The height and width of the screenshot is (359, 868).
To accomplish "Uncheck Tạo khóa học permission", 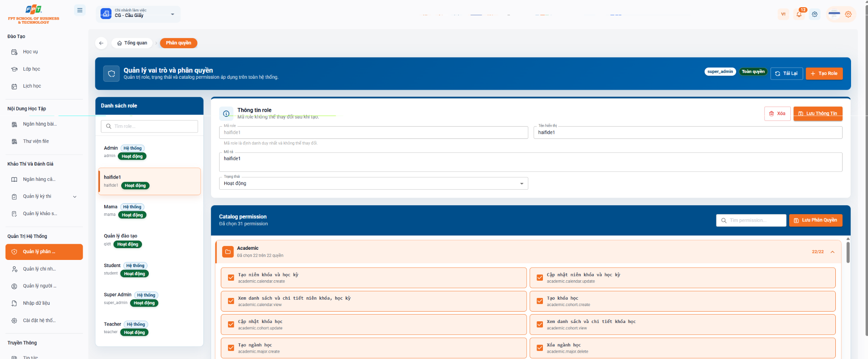I will coord(540,301).
